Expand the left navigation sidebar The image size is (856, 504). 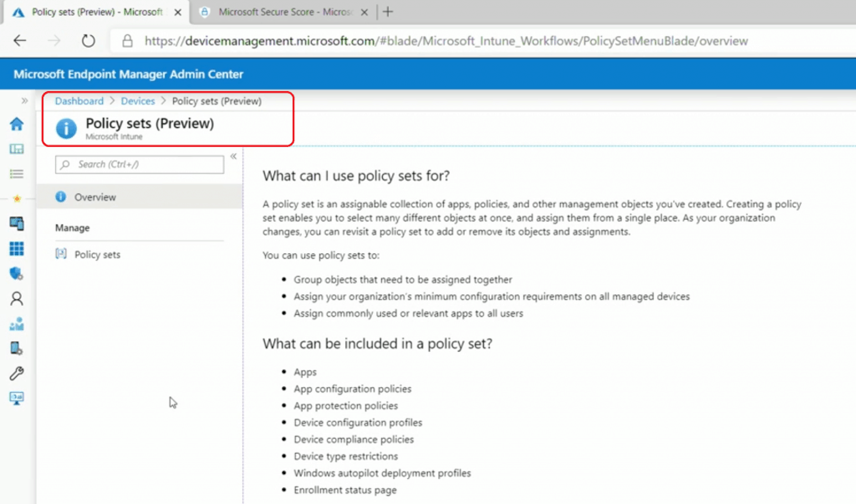[x=24, y=100]
